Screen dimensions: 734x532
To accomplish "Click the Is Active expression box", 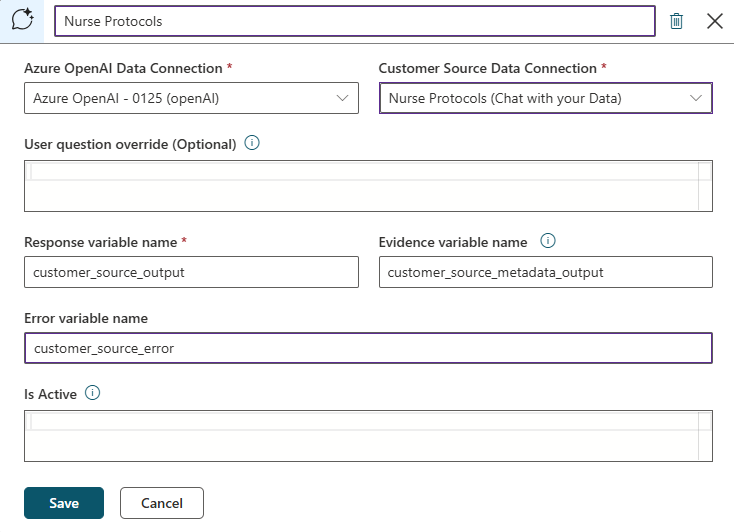I will click(x=368, y=436).
